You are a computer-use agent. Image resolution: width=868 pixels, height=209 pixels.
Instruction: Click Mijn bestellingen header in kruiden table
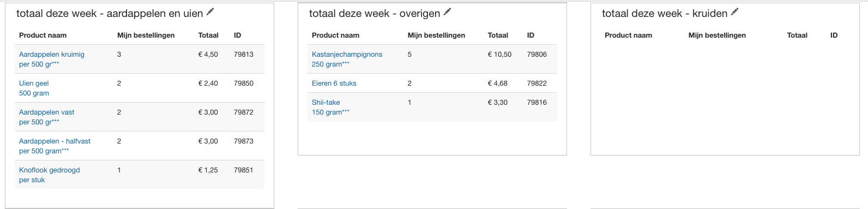point(717,35)
